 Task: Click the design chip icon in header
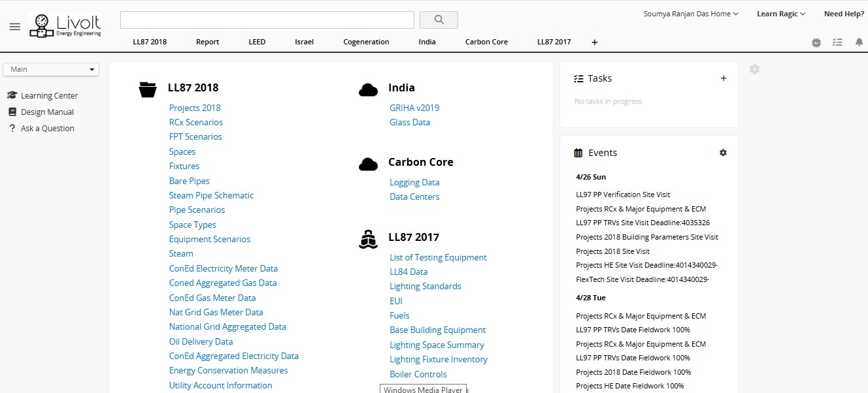[x=816, y=42]
